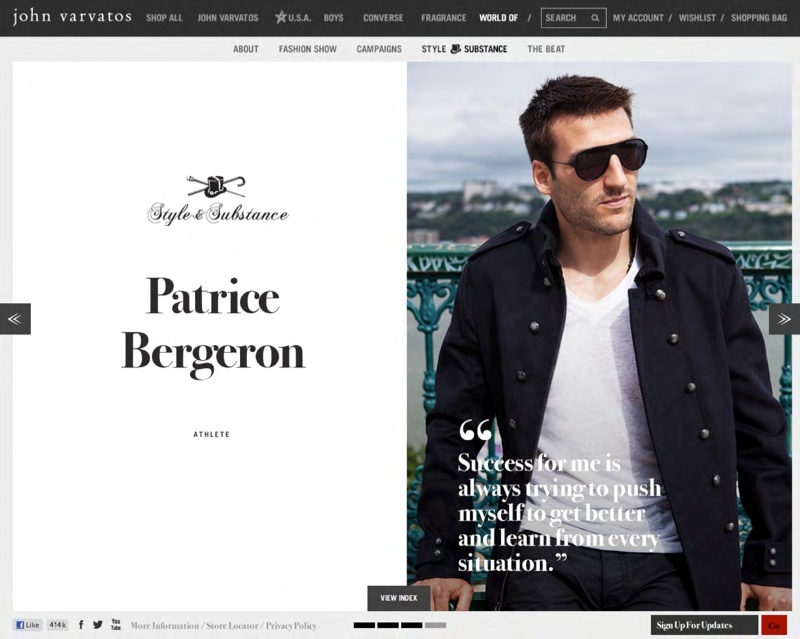The width and height of the screenshot is (800, 639).
Task: Click the john varvatos logo
Action: tap(72, 16)
